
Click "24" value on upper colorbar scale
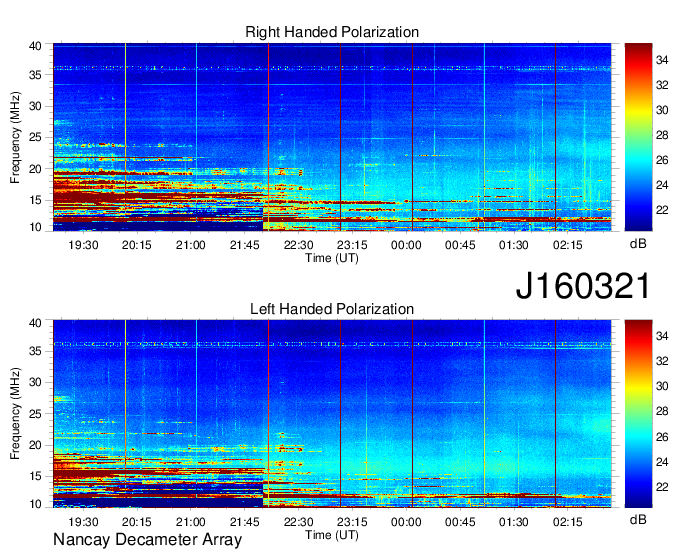click(662, 185)
